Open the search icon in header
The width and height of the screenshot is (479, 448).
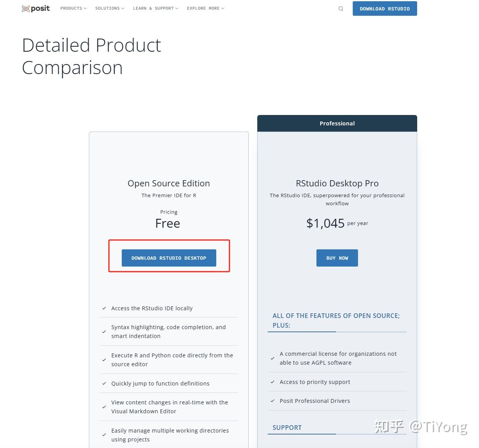tap(341, 8)
